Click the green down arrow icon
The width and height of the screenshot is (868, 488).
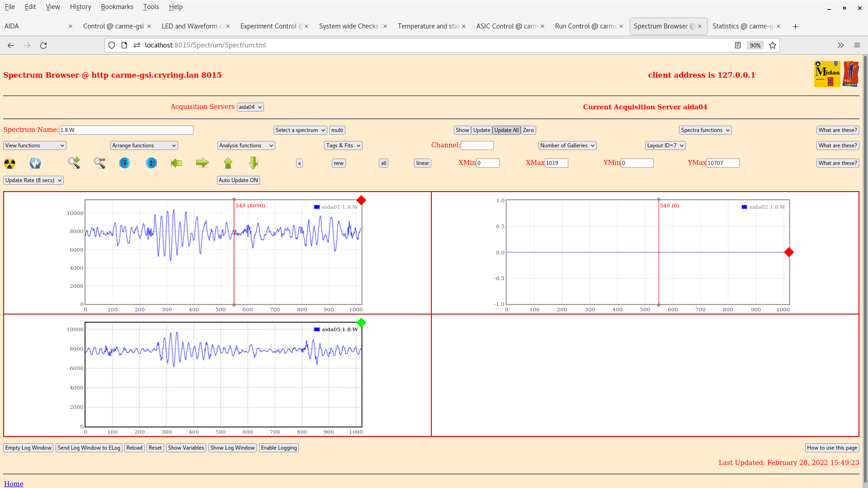tap(253, 163)
